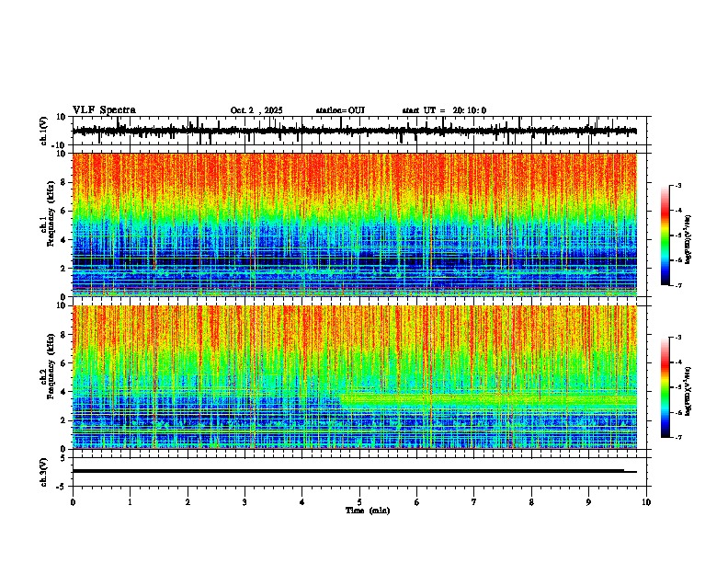
Task: Click the ch.1 voltage waveform trace
Action: (x=354, y=131)
